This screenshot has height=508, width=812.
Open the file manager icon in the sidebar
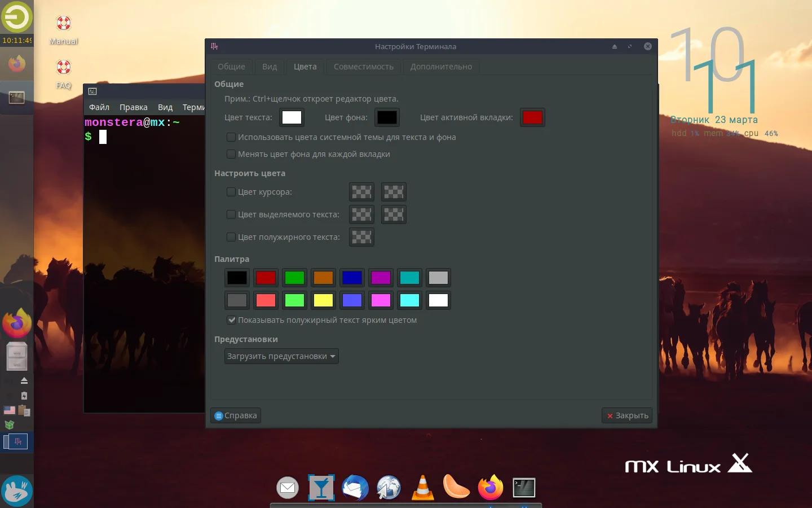point(16,356)
